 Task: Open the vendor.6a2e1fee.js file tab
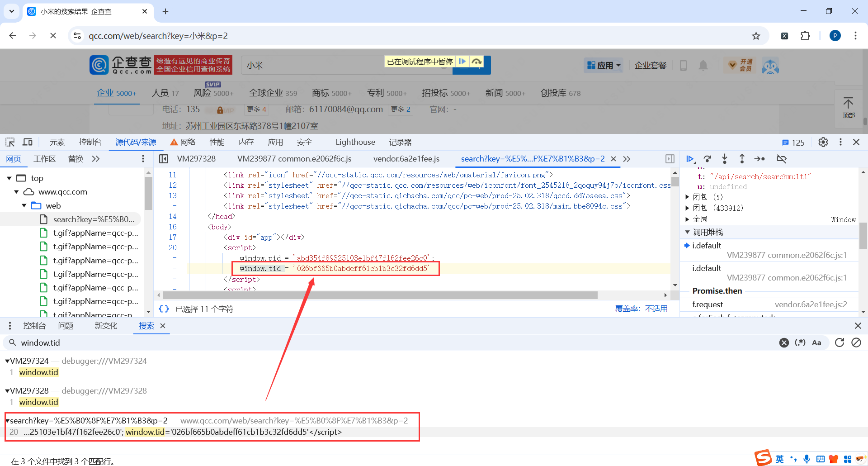(406, 159)
